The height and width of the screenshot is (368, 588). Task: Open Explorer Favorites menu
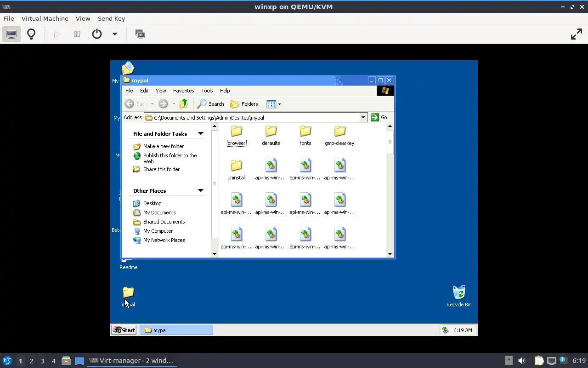click(x=183, y=91)
